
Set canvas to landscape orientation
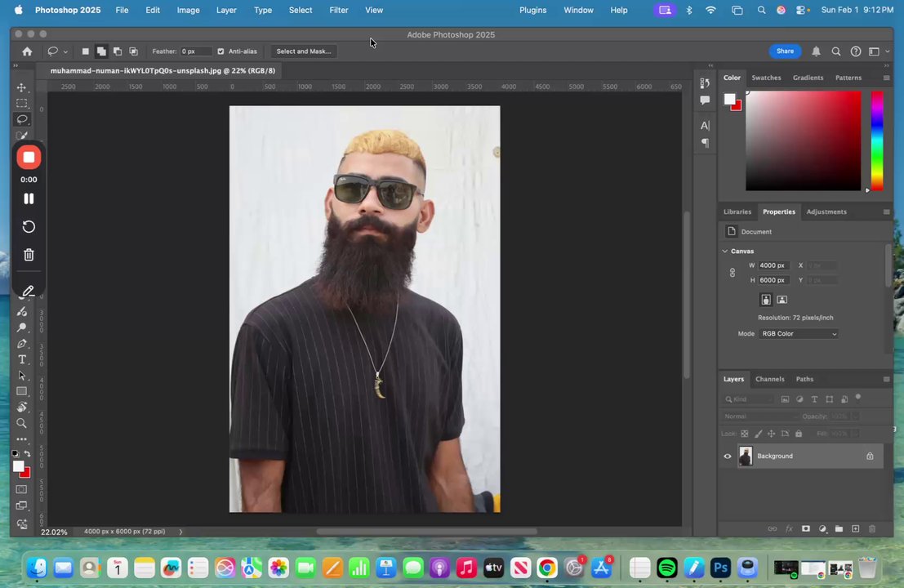782,300
